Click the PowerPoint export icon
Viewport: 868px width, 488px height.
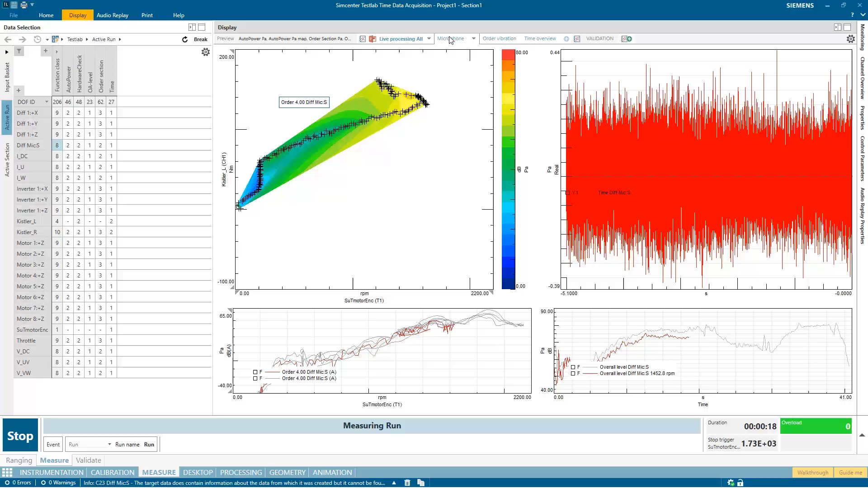point(373,39)
